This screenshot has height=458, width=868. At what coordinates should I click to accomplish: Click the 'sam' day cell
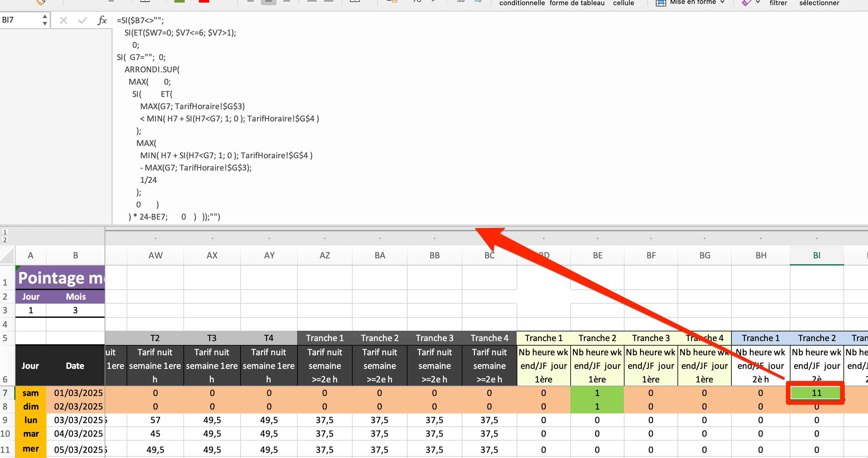pos(31,393)
